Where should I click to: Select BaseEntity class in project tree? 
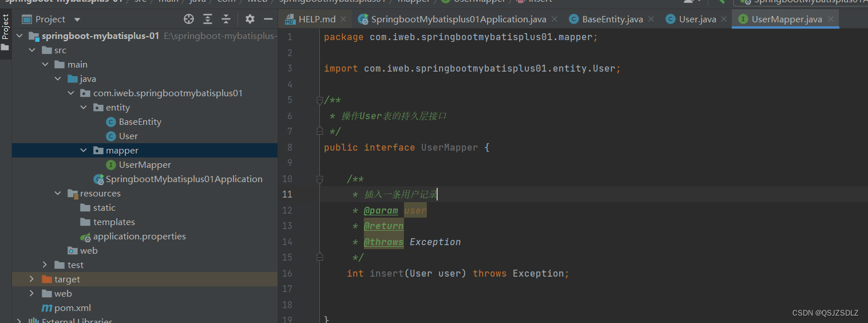[140, 122]
